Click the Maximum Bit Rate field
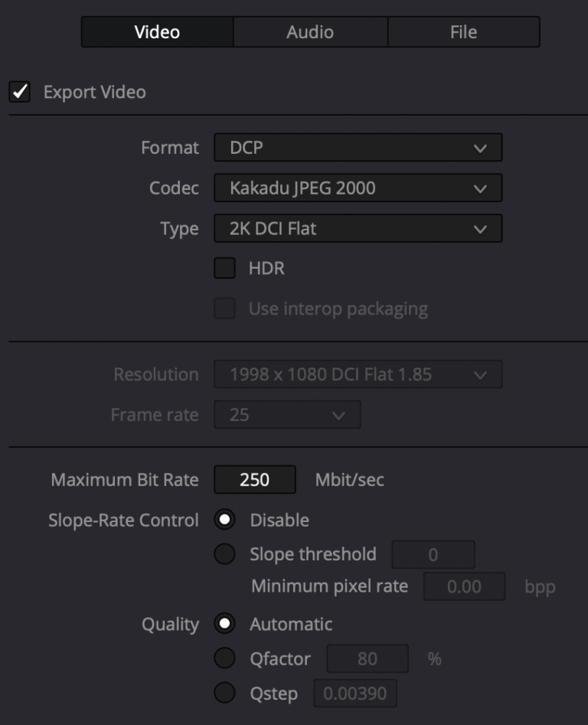The width and height of the screenshot is (588, 725). [254, 478]
